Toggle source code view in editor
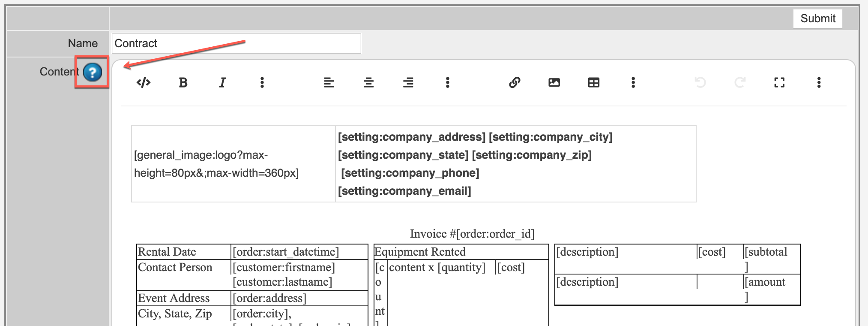Viewport: 868px width, 326px height. tap(144, 82)
